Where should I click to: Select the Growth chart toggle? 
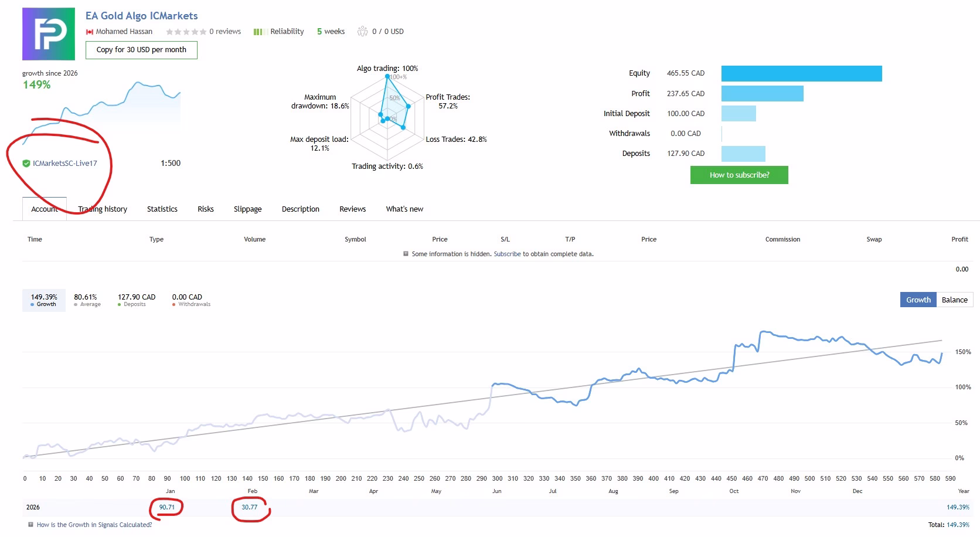[918, 300]
